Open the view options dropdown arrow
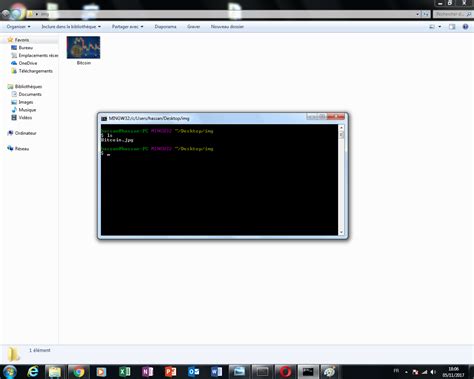Screen dimensions: 474x379 click(x=440, y=27)
